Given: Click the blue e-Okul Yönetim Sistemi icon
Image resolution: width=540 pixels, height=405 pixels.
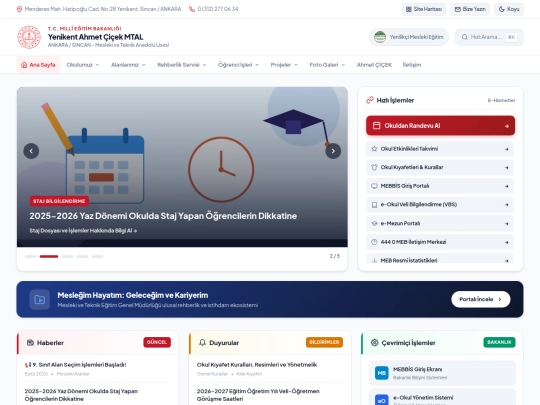Looking at the screenshot, I should (382, 401).
